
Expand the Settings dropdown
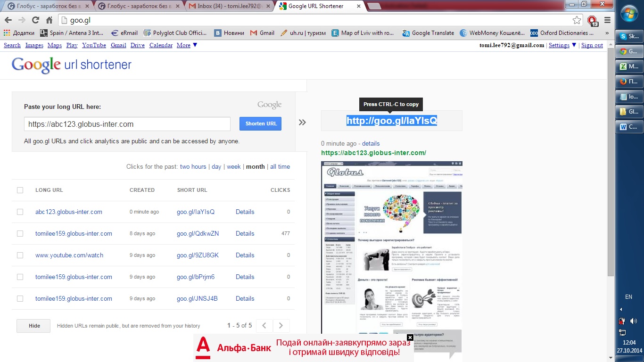[562, 45]
